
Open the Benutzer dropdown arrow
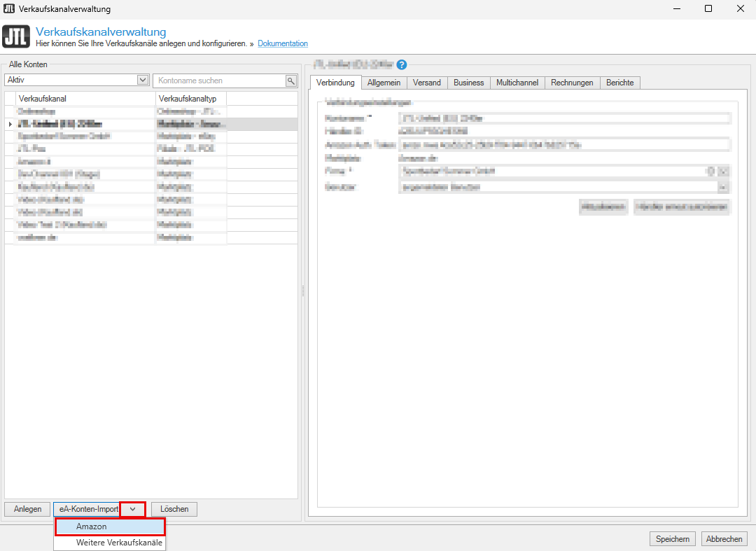click(723, 187)
